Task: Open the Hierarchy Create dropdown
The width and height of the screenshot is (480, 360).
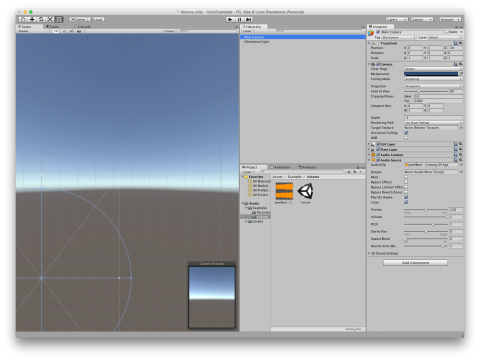Action: 248,31
